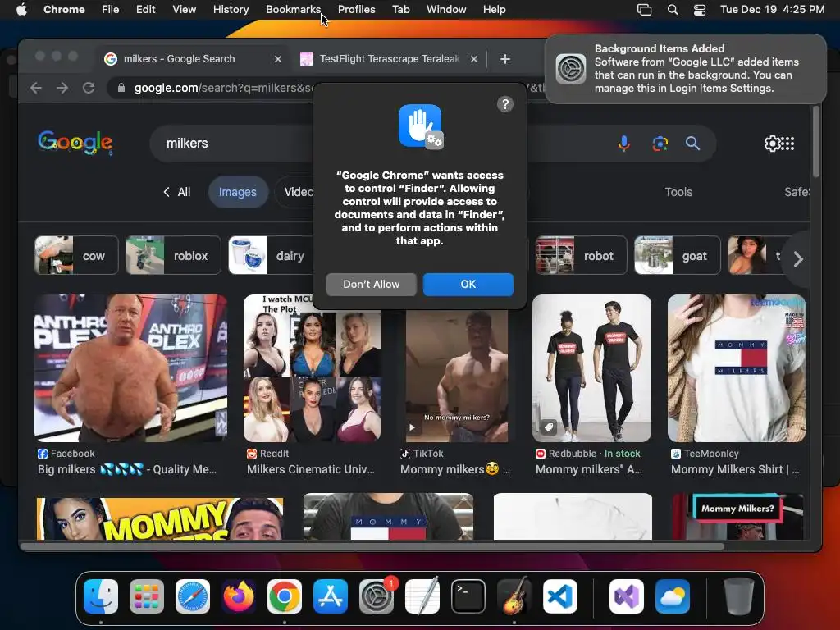Viewport: 840px width, 630px height.
Task: Select the Images search filter
Action: pos(237,192)
